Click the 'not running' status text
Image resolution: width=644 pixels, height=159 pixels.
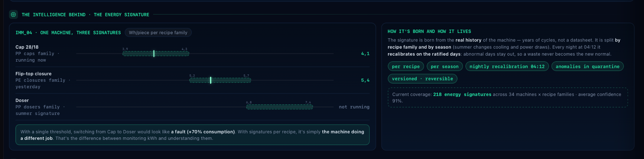(x=354, y=107)
